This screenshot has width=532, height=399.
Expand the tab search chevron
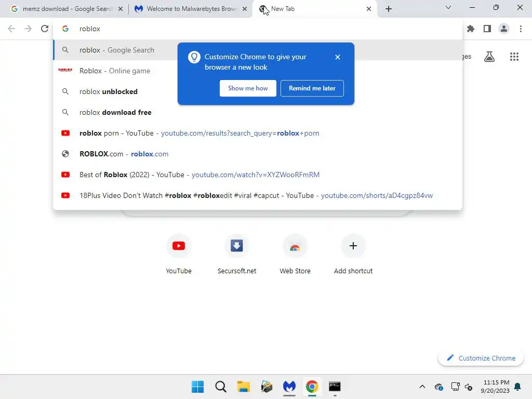(448, 7)
